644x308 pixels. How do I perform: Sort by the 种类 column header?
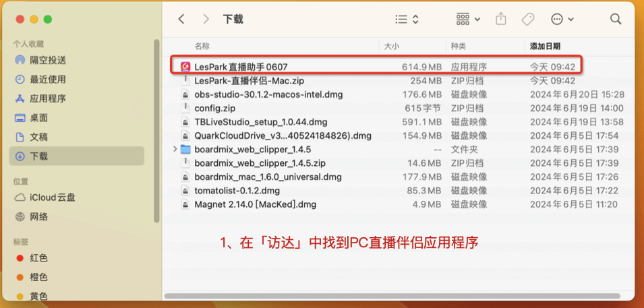tap(459, 47)
